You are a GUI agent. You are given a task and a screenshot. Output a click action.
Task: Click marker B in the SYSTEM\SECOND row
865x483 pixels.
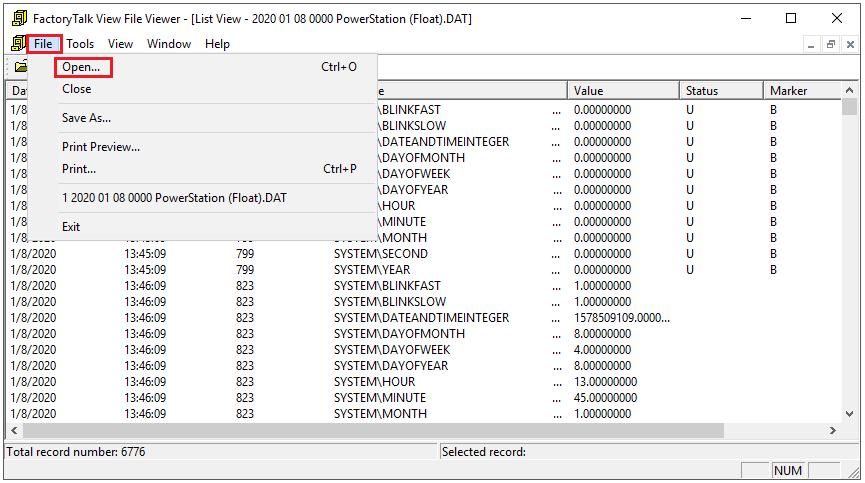tap(773, 254)
